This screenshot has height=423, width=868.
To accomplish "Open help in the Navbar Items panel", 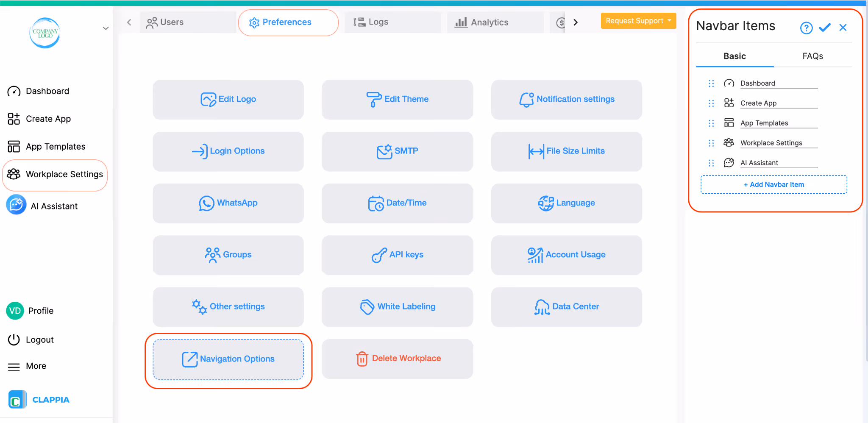I will pos(806,28).
